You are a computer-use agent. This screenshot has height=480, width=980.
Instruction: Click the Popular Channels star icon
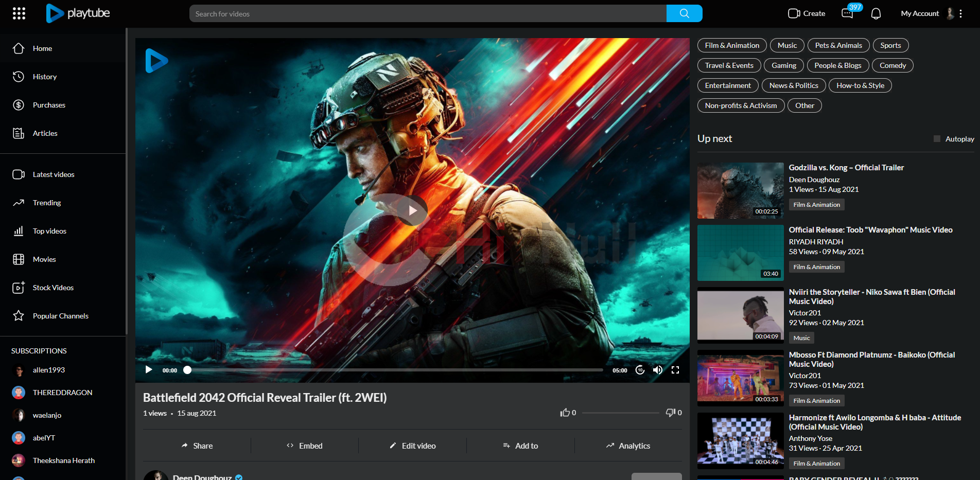(19, 316)
